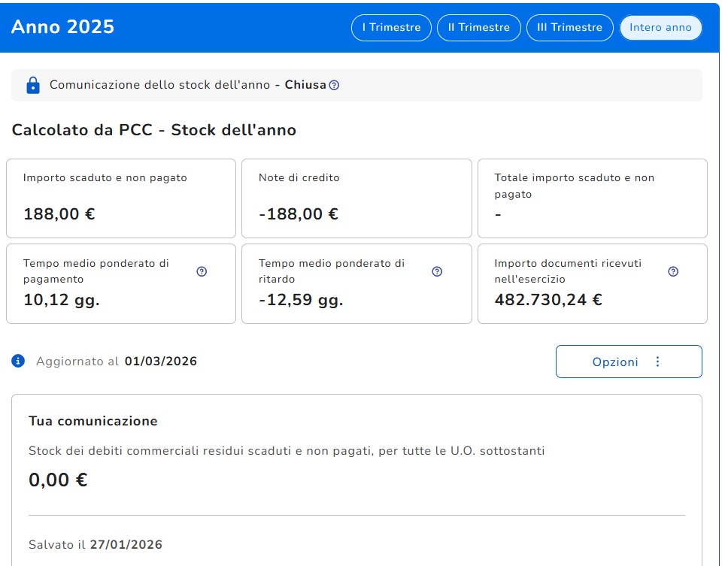Click the -12,59 gg. delay value
Viewport: 728px width, 566px height.
point(301,300)
